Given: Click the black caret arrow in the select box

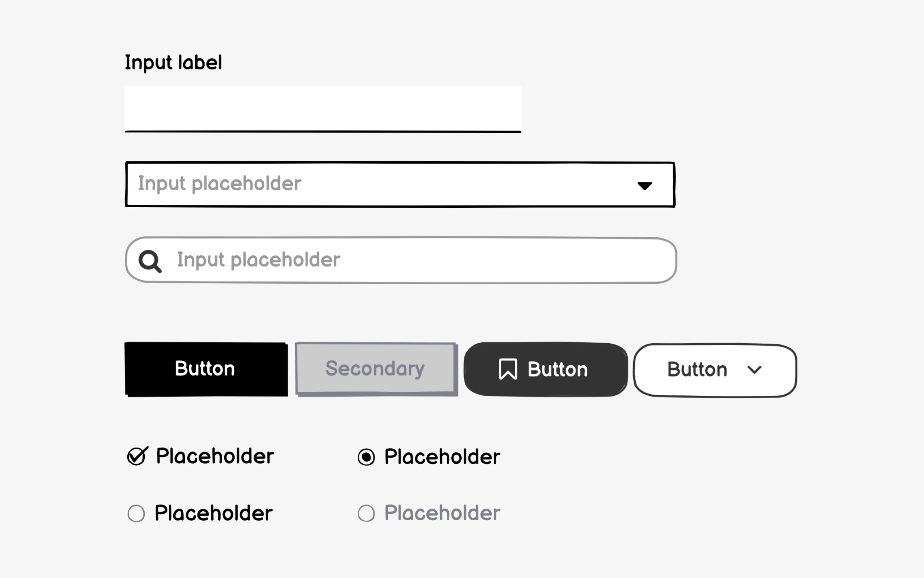Looking at the screenshot, I should (x=644, y=186).
